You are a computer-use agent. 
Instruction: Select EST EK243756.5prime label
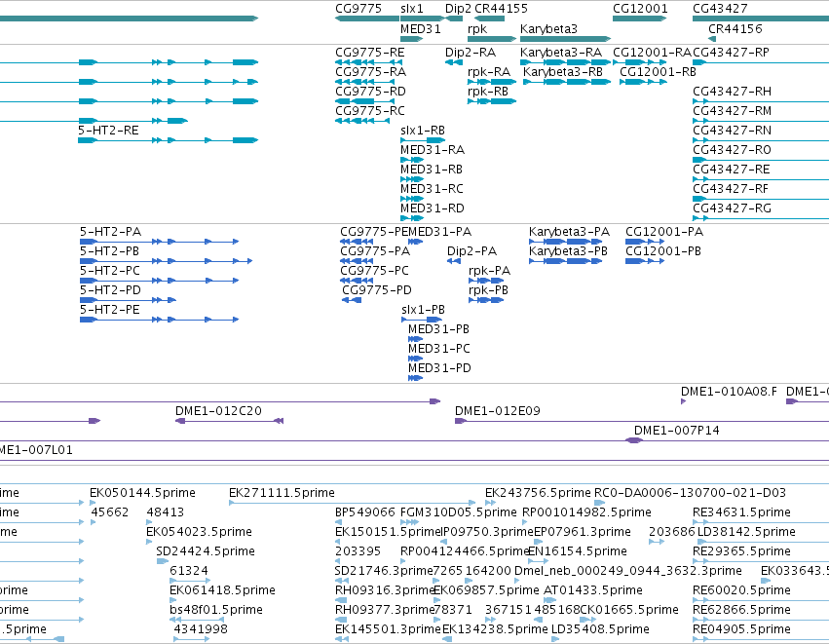[538, 493]
